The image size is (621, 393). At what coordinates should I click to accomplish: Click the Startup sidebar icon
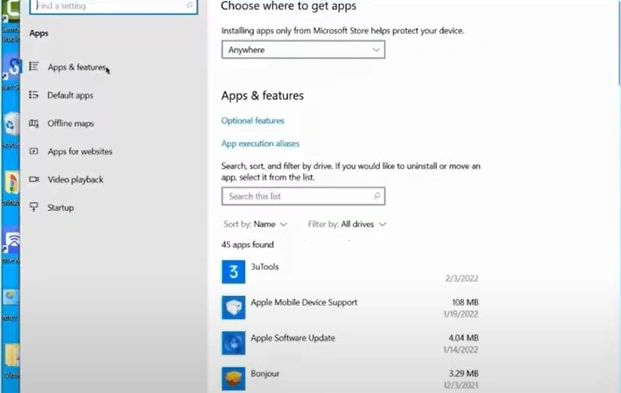[34, 207]
